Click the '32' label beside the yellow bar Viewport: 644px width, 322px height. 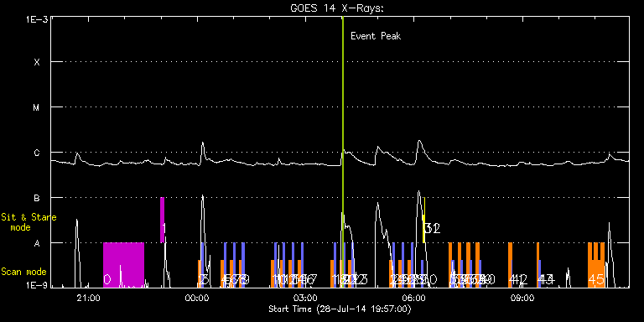click(433, 228)
